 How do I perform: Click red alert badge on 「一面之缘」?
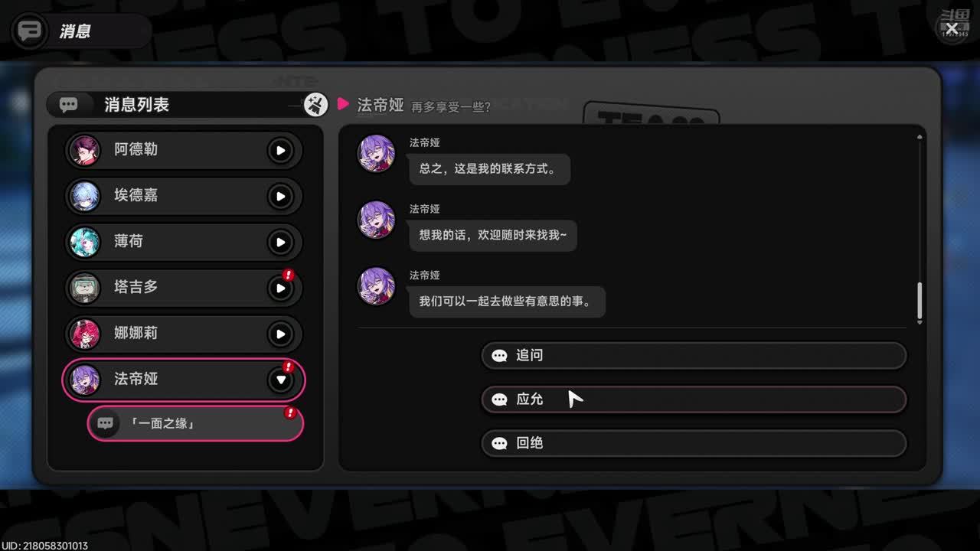click(x=290, y=412)
